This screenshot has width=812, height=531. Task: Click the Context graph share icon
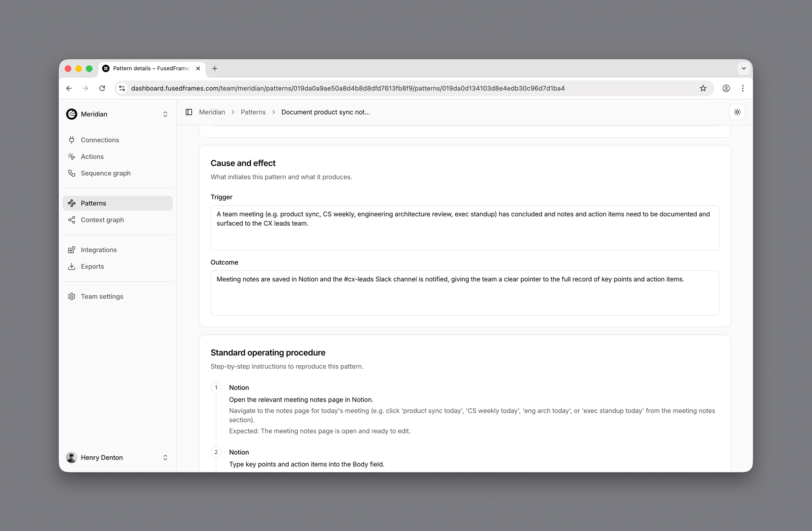tap(72, 220)
